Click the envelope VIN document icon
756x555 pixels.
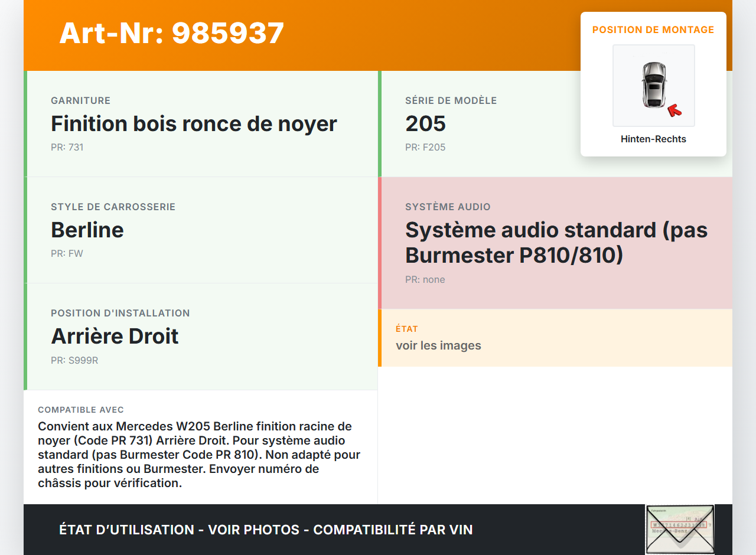pyautogui.click(x=680, y=530)
